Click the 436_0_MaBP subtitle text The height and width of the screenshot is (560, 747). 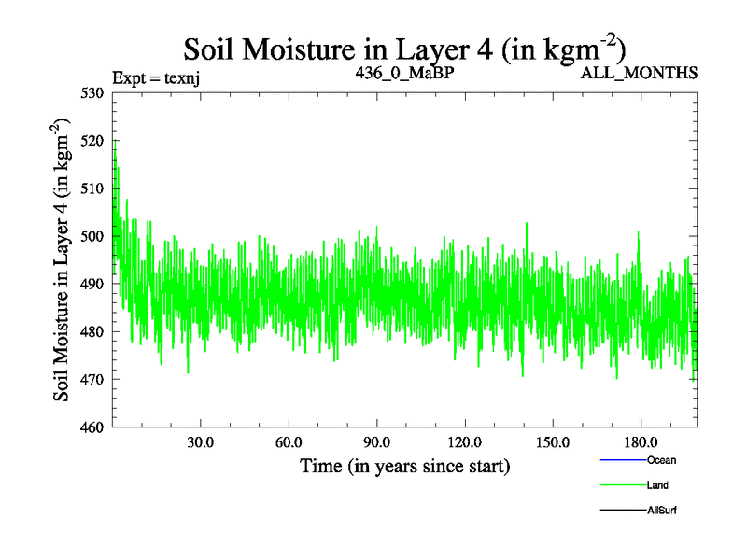click(404, 72)
